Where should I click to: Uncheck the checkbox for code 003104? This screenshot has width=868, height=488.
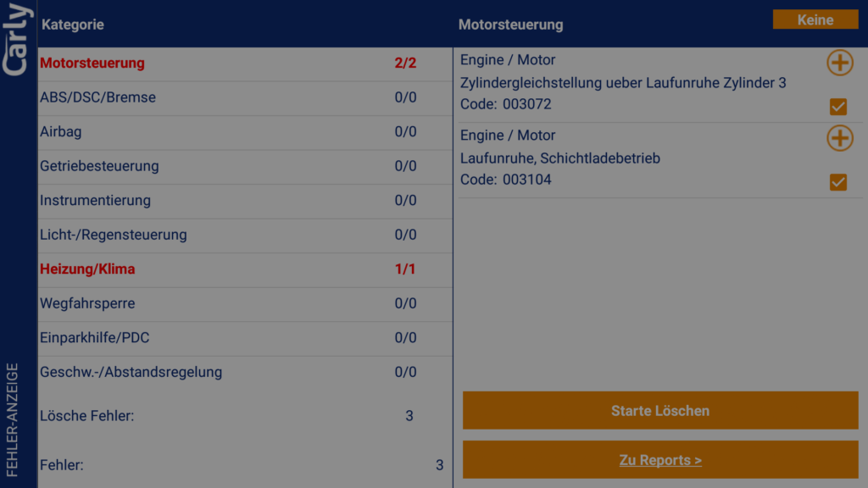tap(838, 182)
